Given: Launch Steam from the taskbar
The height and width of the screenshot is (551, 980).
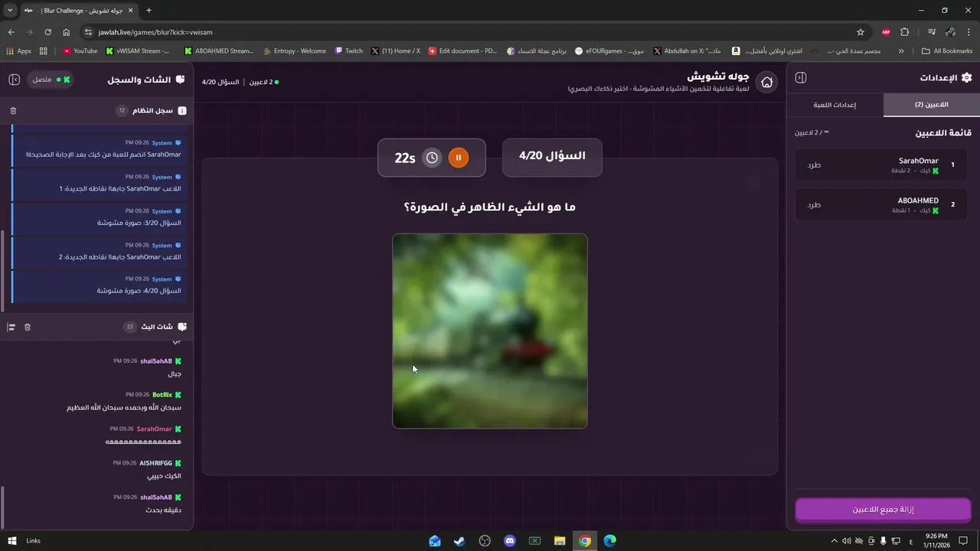Looking at the screenshot, I should (459, 541).
